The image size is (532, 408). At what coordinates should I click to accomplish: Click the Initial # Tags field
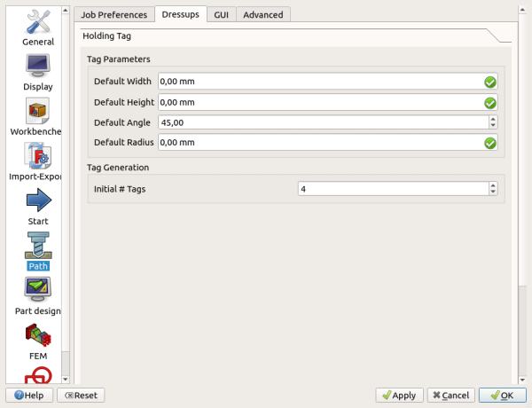(393, 189)
